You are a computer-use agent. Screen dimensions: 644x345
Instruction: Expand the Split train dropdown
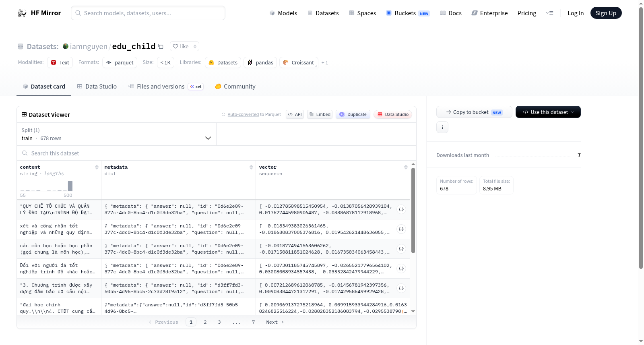(116, 134)
